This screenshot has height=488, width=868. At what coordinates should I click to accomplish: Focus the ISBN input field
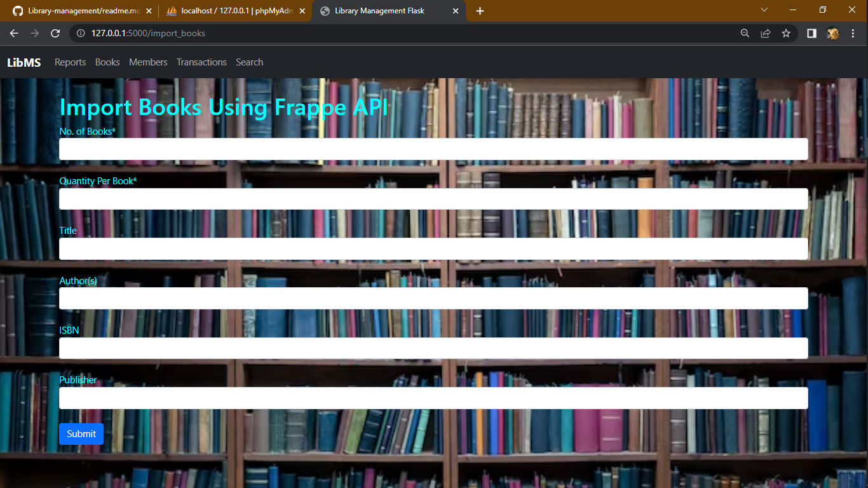pyautogui.click(x=433, y=348)
